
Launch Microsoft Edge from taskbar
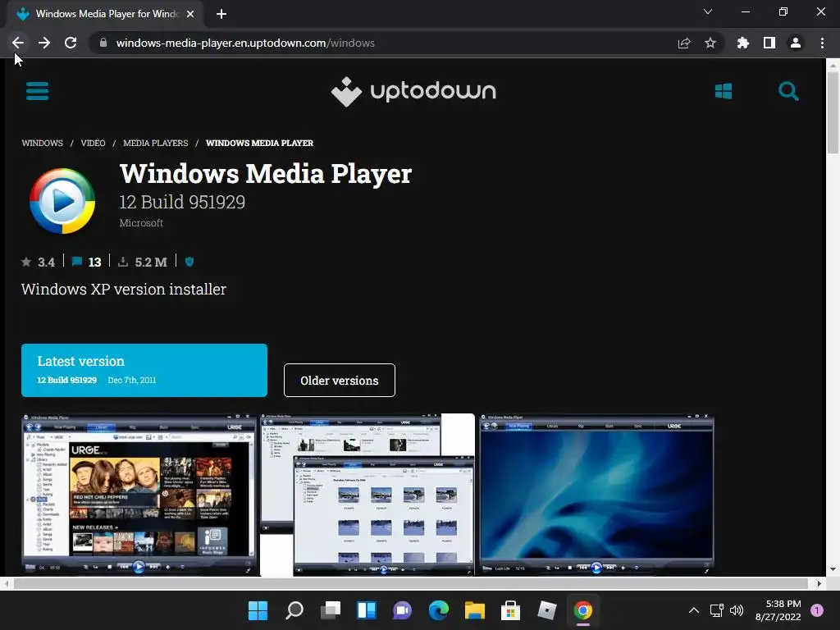pyautogui.click(x=438, y=610)
